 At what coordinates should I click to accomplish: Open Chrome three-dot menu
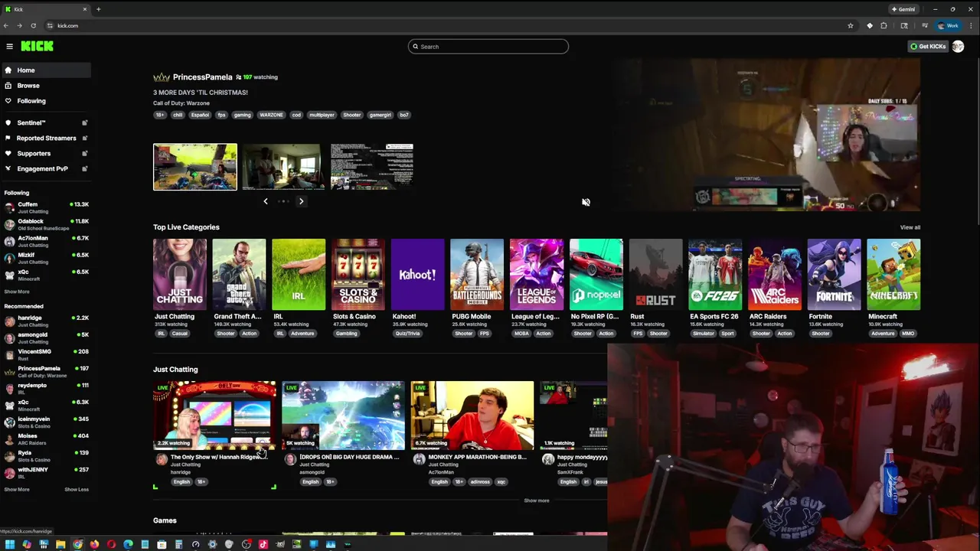970,25
